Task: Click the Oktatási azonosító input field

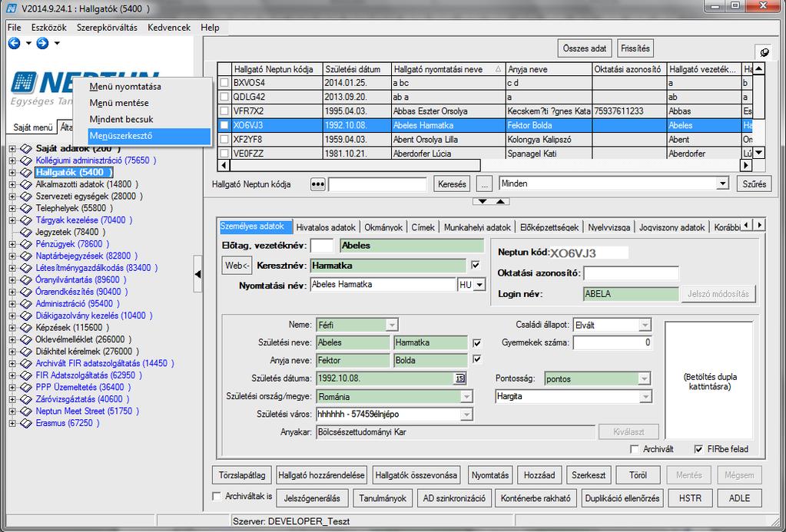Action: pyautogui.click(x=631, y=273)
